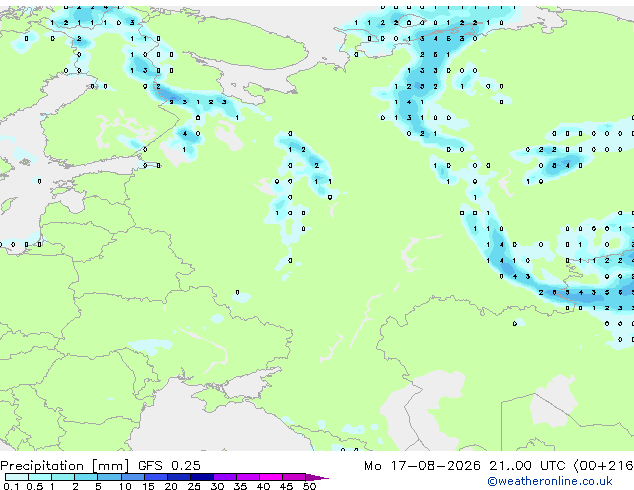Screen dimensions: 634x490
Task: Select the 5–10 mm legend color box
Action: pyautogui.click(x=109, y=477)
